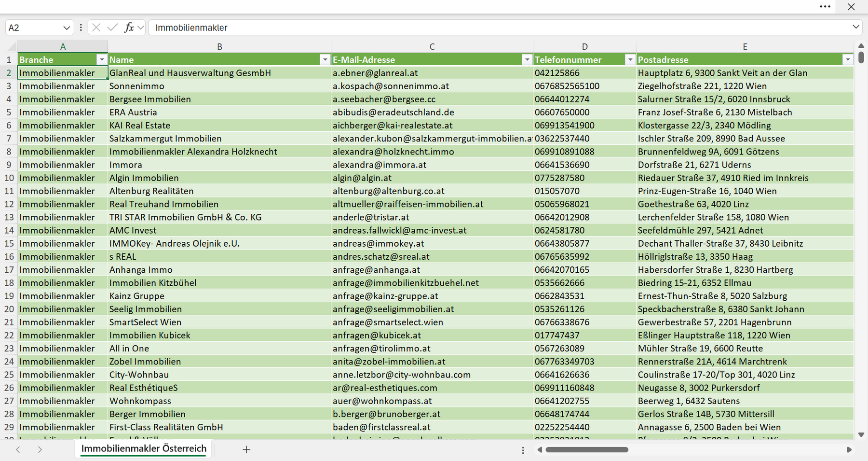This screenshot has width=868, height=461.
Task: Click the confirm entry checkmark icon
Action: pyautogui.click(x=112, y=28)
